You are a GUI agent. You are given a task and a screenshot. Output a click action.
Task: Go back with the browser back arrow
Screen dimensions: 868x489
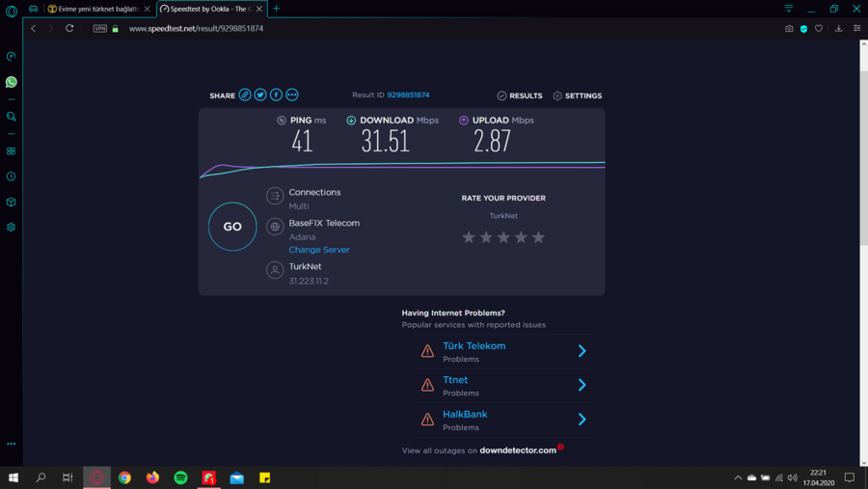click(x=33, y=28)
